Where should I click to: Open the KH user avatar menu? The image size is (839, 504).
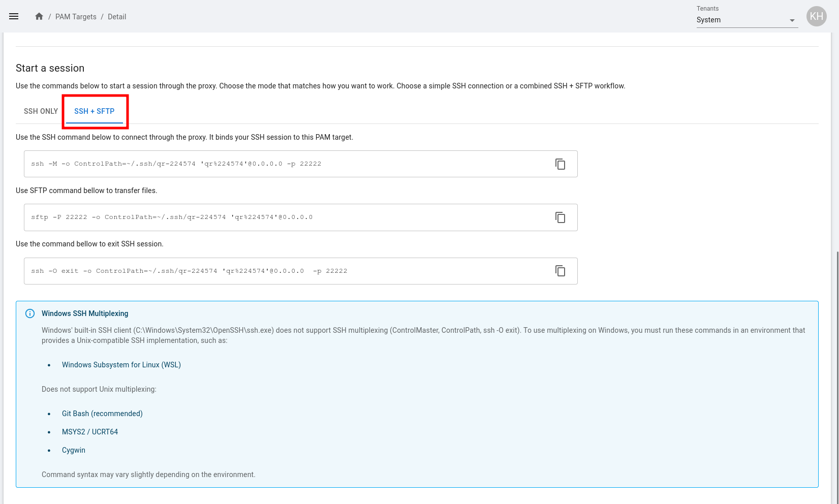point(816,16)
